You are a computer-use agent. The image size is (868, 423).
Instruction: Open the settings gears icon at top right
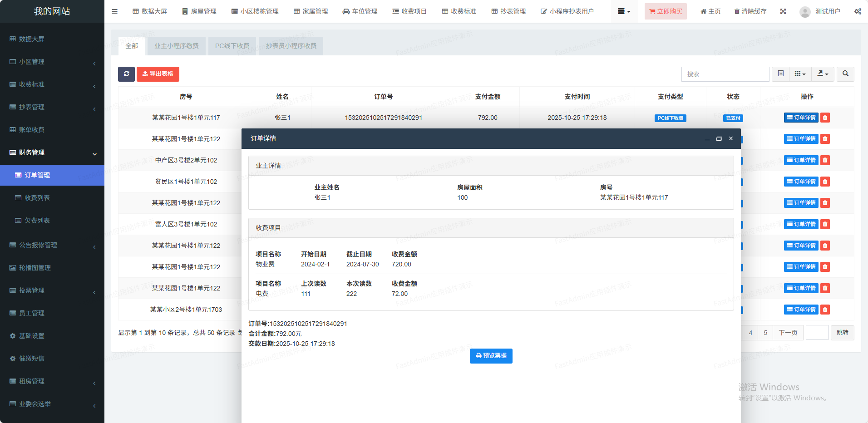tap(858, 11)
